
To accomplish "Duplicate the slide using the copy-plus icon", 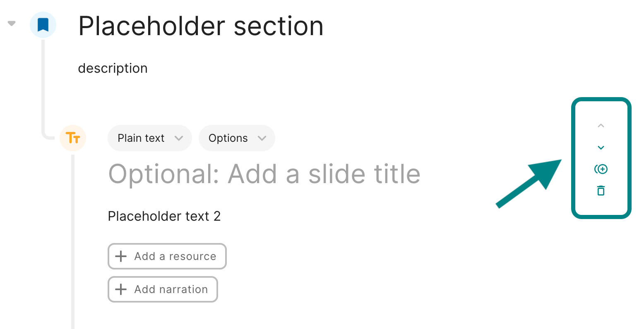I will 601,169.
